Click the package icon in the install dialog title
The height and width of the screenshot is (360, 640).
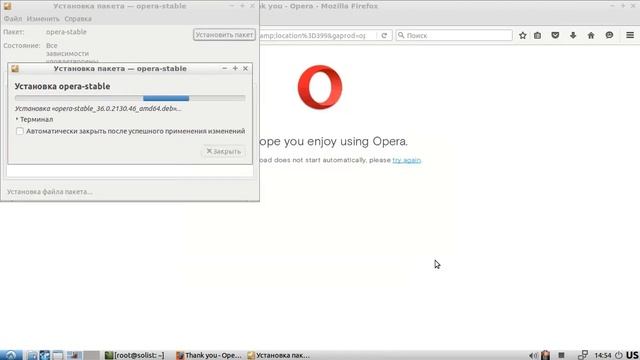(15, 69)
